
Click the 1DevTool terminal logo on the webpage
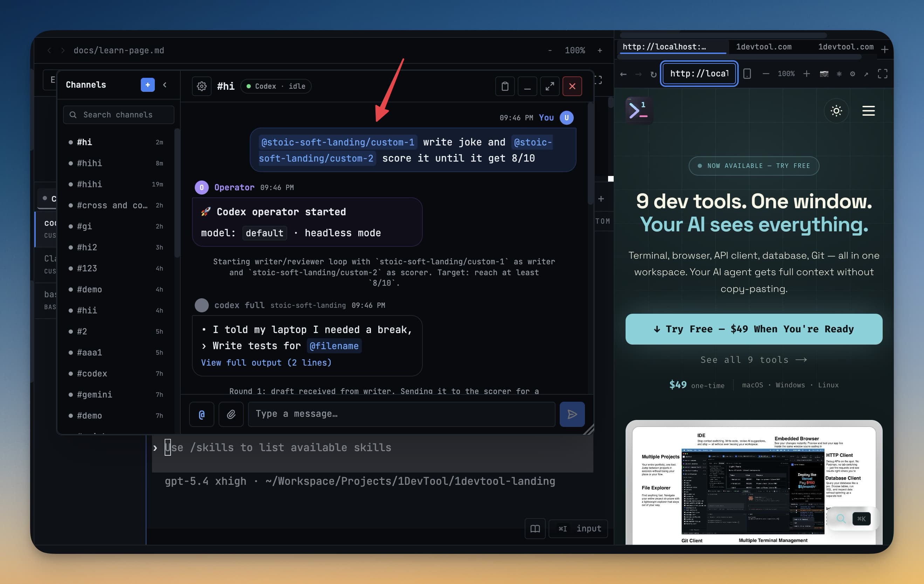639,110
